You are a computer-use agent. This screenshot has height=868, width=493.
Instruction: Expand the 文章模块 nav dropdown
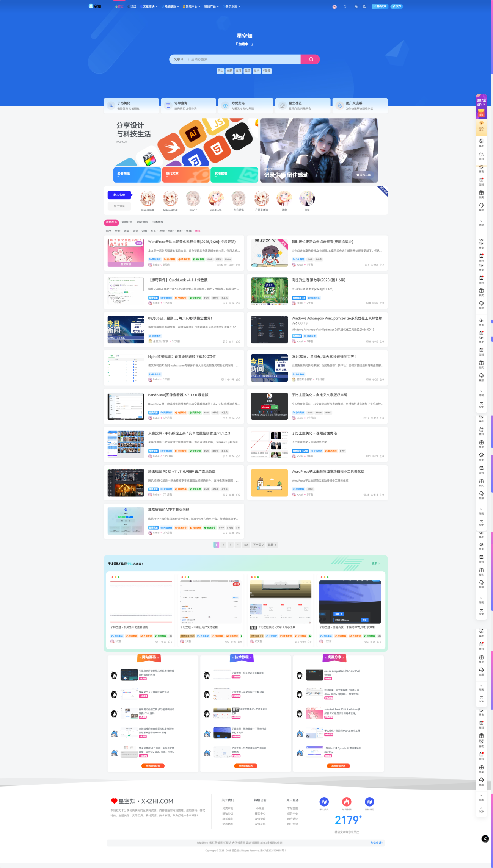(x=149, y=6)
